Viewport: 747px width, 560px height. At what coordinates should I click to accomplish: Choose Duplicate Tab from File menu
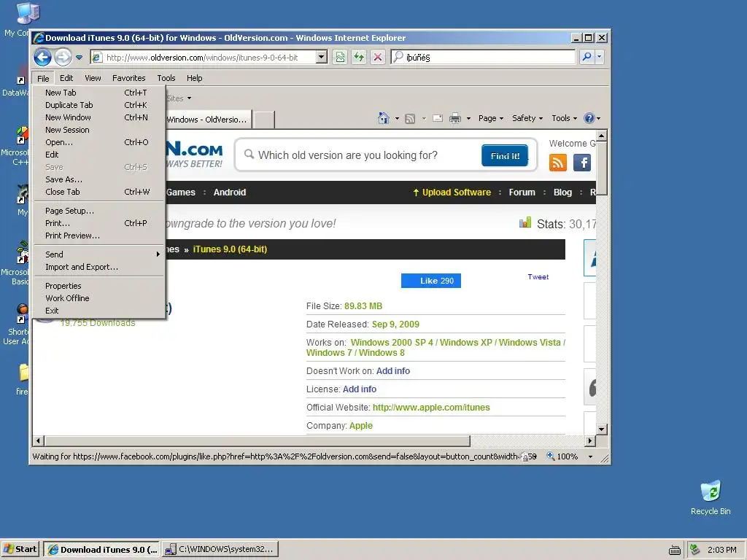(99, 105)
